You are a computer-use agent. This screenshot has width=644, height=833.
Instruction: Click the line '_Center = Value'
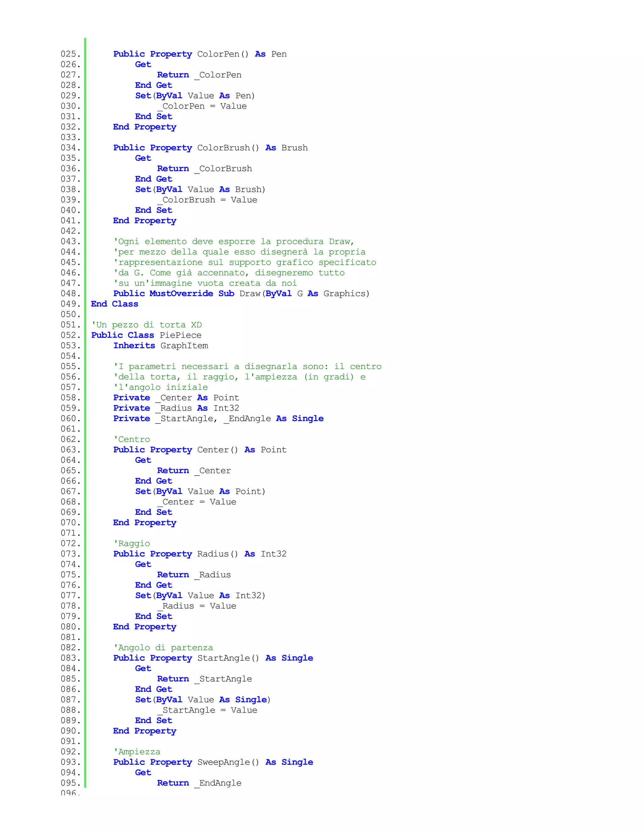click(x=197, y=502)
